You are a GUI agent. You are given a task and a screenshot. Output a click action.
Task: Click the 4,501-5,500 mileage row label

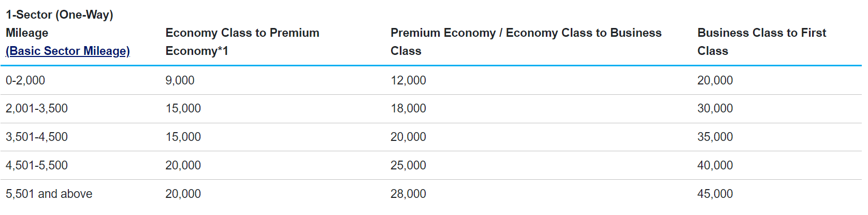click(37, 165)
